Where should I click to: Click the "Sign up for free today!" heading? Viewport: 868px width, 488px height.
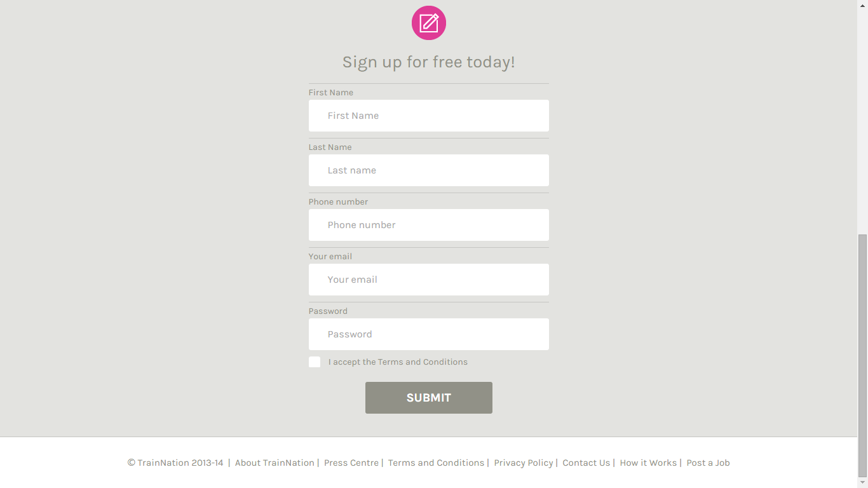[x=429, y=62]
